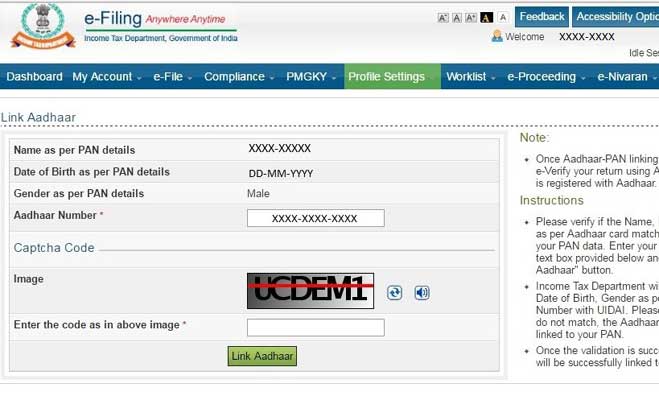Click the Income Tax Department emblem logo
Viewport: 659px width, 400px height.
[x=43, y=27]
